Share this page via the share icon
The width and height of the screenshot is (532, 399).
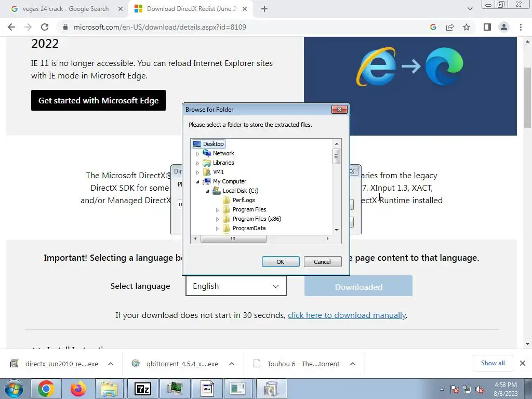tap(450, 27)
